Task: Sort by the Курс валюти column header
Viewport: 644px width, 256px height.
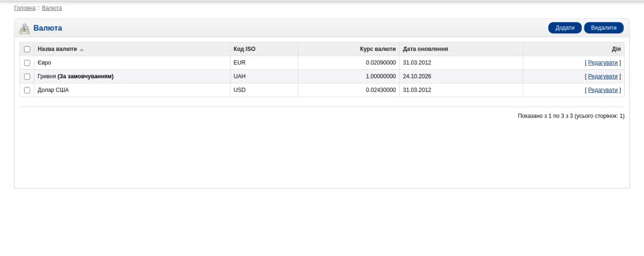Action: [x=378, y=49]
